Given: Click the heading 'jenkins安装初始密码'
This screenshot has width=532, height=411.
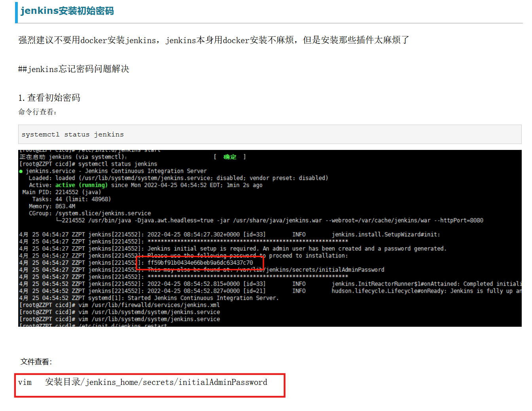Looking at the screenshot, I should 67,11.
